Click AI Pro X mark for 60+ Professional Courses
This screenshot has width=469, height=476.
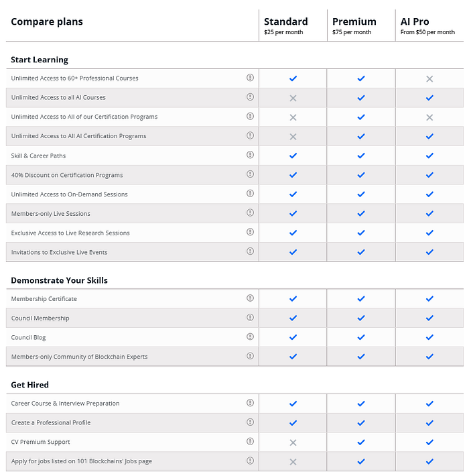pos(429,78)
